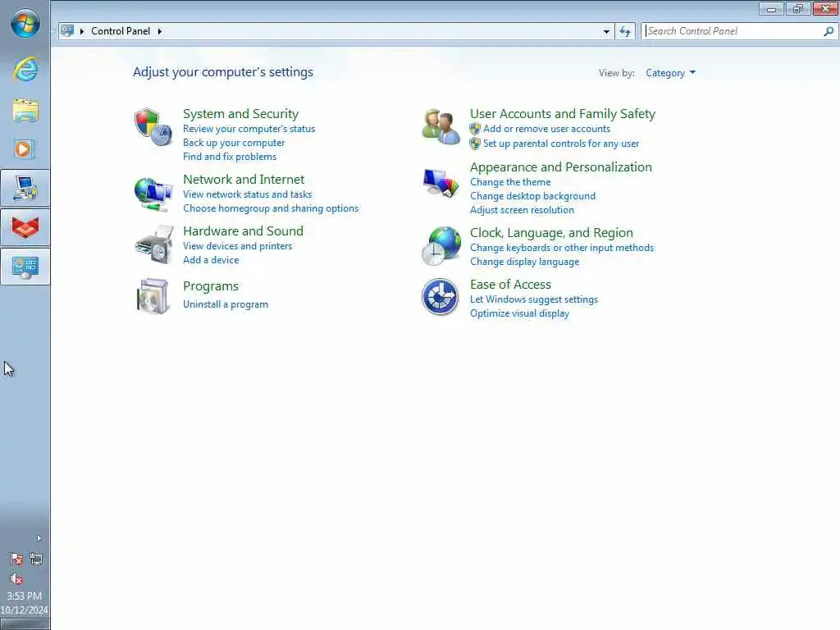The image size is (840, 630).
Task: Click Add or remove user accounts
Action: [546, 129]
